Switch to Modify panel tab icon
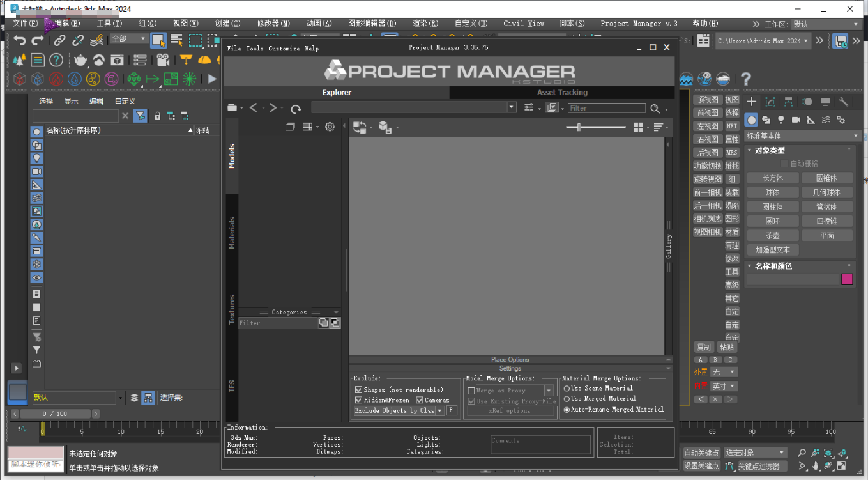 pyautogui.click(x=770, y=102)
